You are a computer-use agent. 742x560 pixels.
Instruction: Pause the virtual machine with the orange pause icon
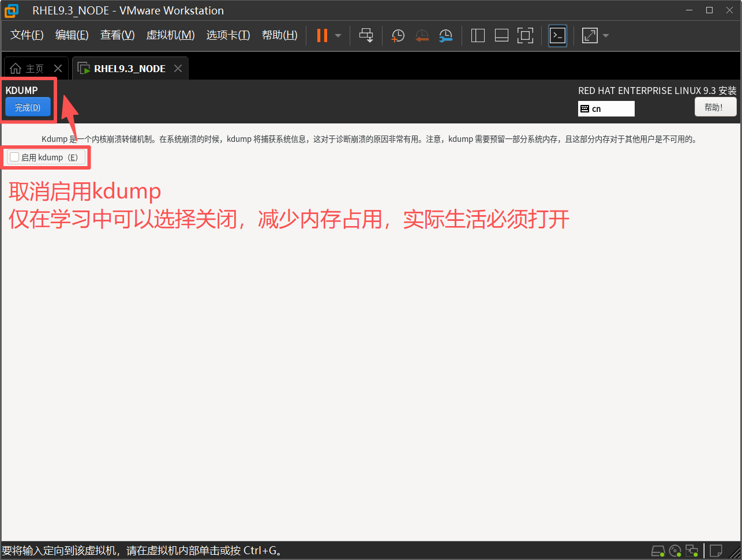[322, 36]
